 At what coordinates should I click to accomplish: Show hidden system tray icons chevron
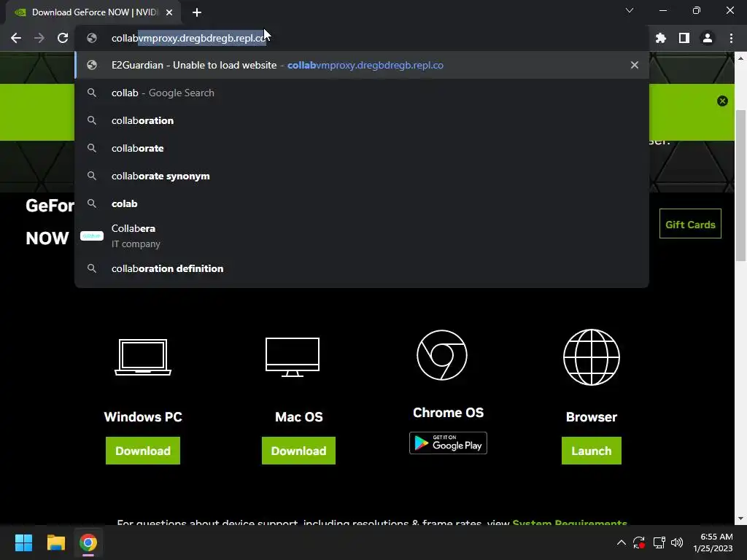point(622,542)
